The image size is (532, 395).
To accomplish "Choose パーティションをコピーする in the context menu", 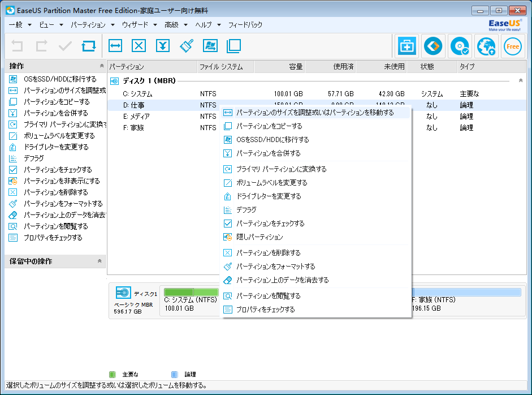I will click(315, 126).
